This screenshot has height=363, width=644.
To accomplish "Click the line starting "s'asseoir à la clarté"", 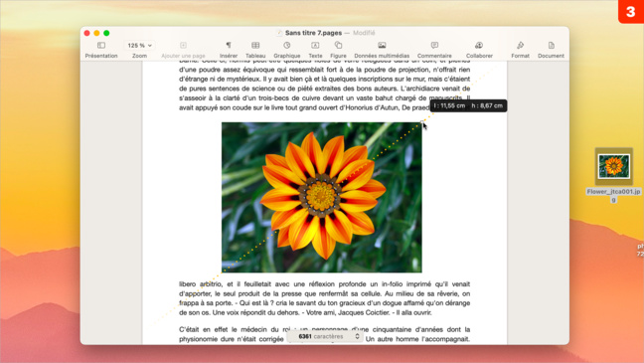I will (324, 97).
